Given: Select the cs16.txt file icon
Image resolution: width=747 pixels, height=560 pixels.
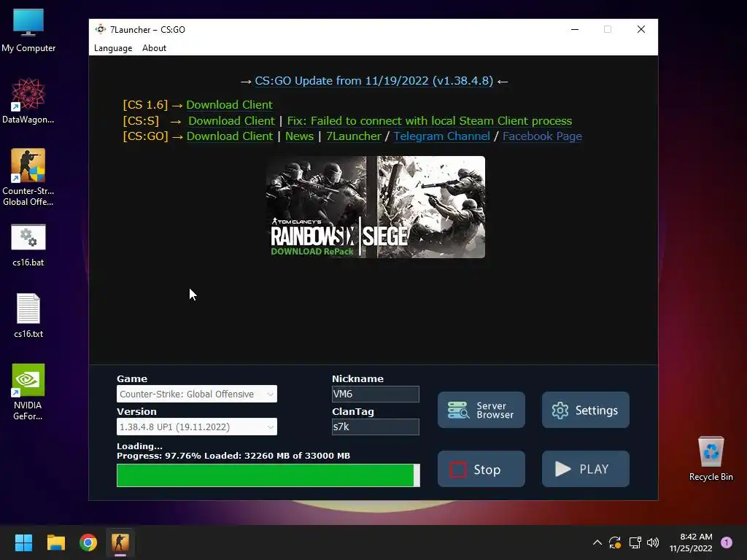Looking at the screenshot, I should [x=28, y=315].
